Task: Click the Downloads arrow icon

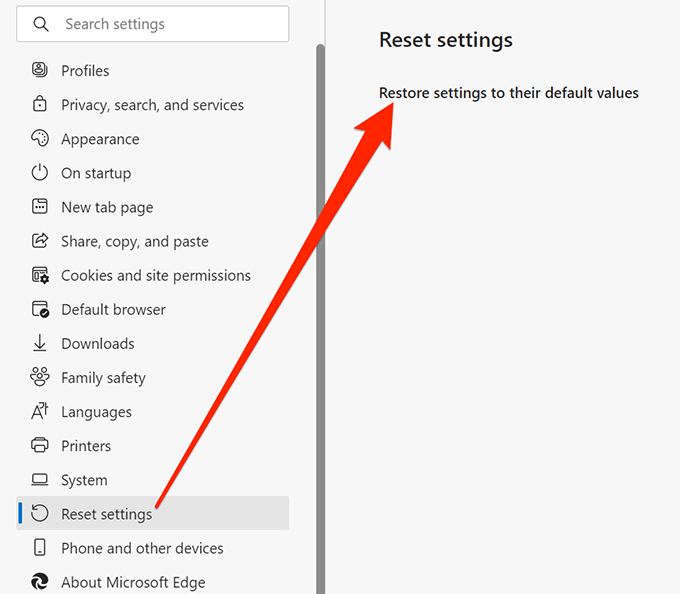Action: tap(40, 343)
